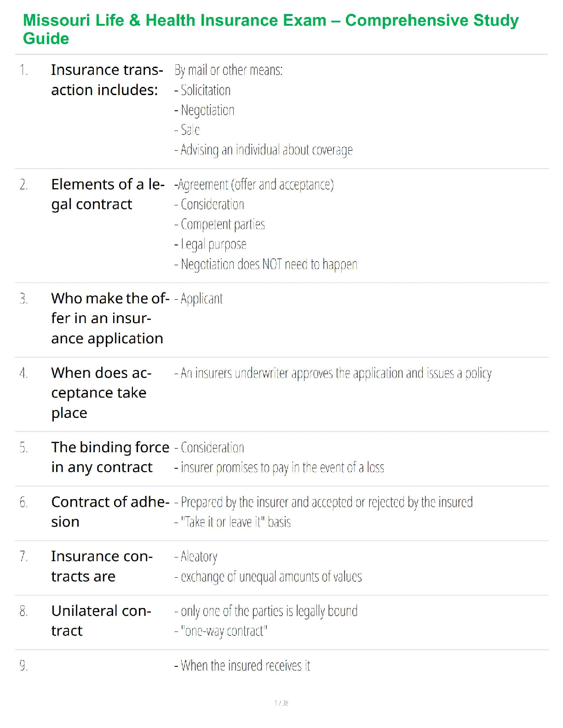Click the "Competent parties" line
Viewport: 563px width, 728px height.
[220, 225]
